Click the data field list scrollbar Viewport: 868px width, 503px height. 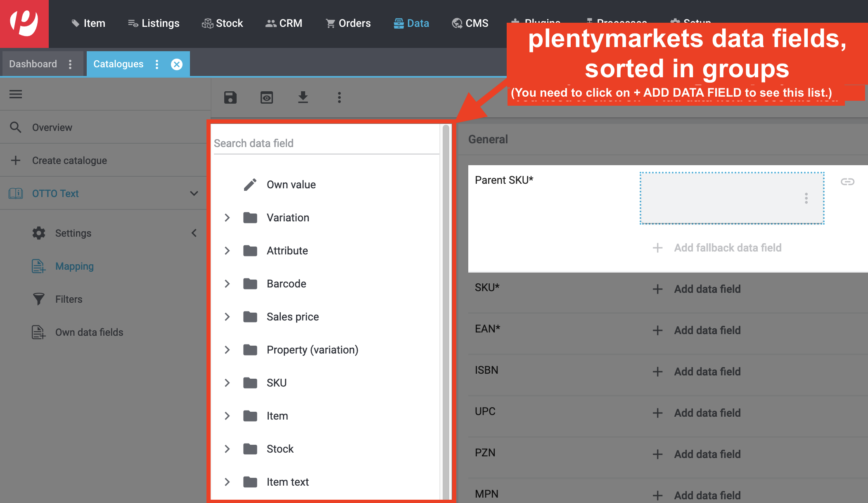(446, 310)
